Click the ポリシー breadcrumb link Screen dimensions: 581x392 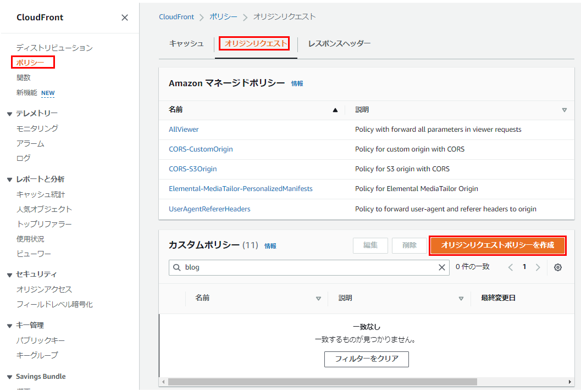pyautogui.click(x=223, y=17)
